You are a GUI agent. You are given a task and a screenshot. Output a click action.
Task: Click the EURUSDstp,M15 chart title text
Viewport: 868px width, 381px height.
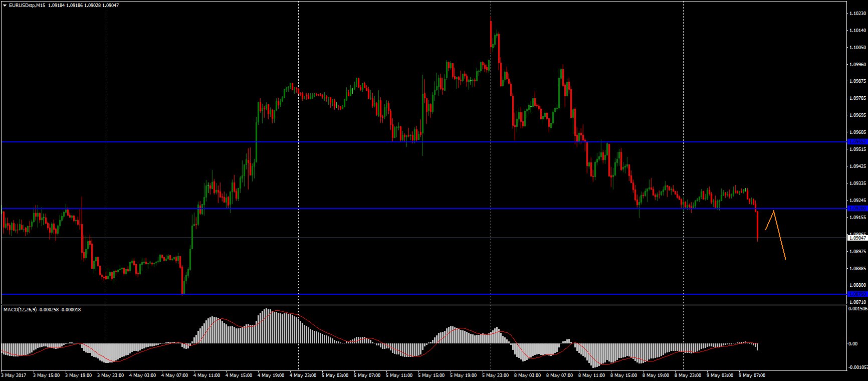coord(28,5)
